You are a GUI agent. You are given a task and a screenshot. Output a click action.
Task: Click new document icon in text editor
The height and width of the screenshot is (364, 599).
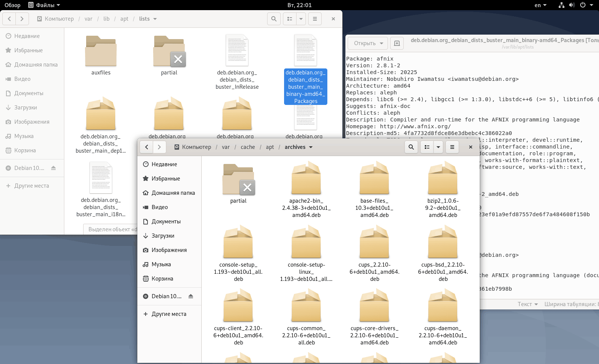[397, 43]
